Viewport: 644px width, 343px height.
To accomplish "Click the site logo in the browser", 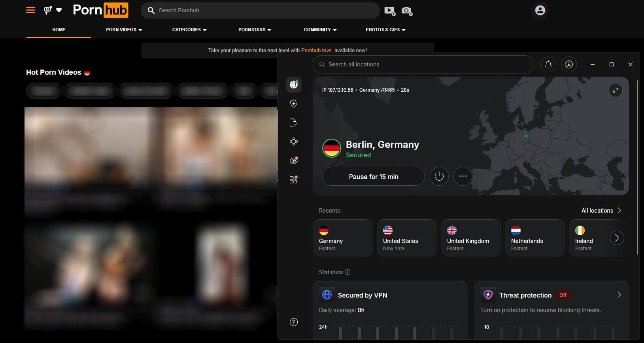I will [100, 10].
